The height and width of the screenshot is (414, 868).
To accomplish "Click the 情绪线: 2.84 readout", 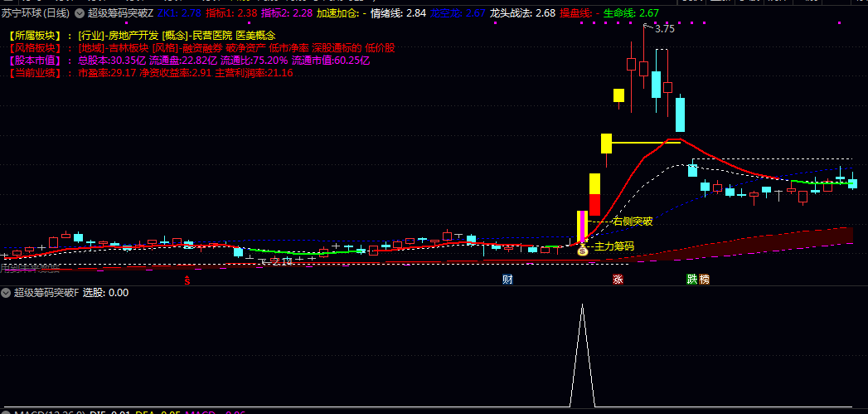I will [x=399, y=12].
